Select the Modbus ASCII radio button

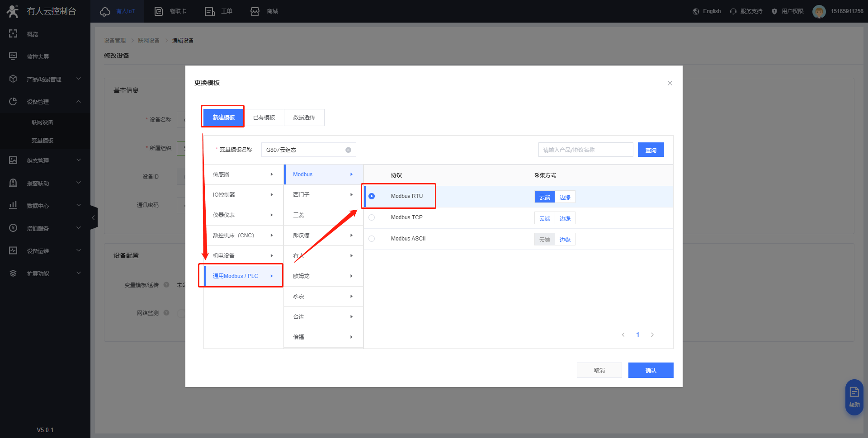[x=372, y=239]
